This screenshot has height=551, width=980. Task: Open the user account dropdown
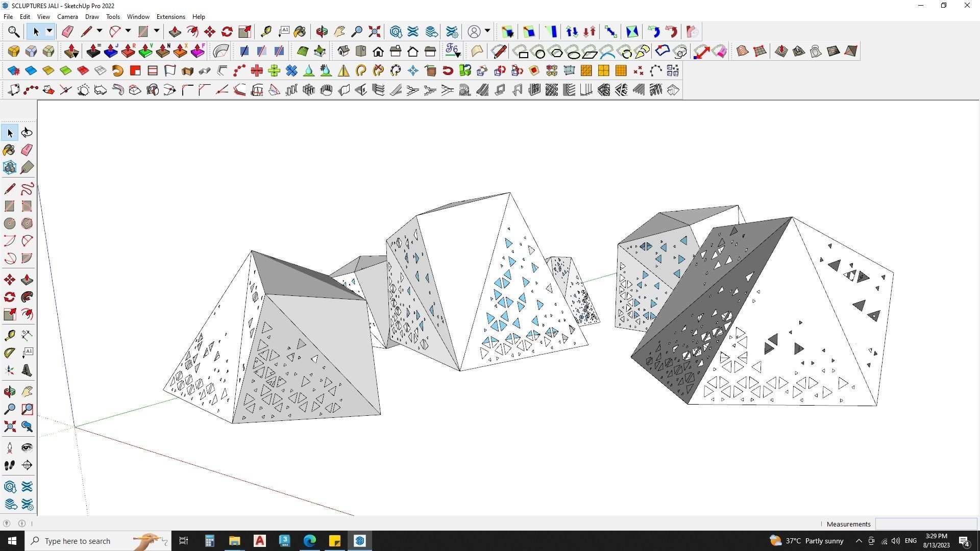pyautogui.click(x=487, y=32)
